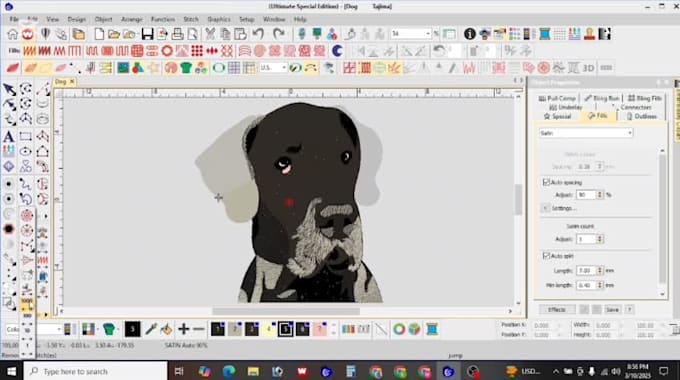Screen dimensions: 680x380
Task: Click the Windows Start button
Action: tap(11, 371)
